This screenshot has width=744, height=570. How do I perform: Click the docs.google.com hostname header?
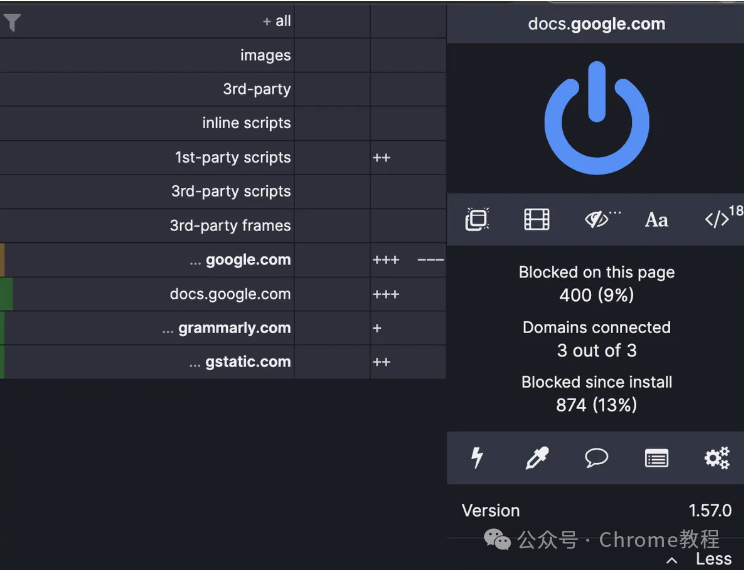click(596, 24)
